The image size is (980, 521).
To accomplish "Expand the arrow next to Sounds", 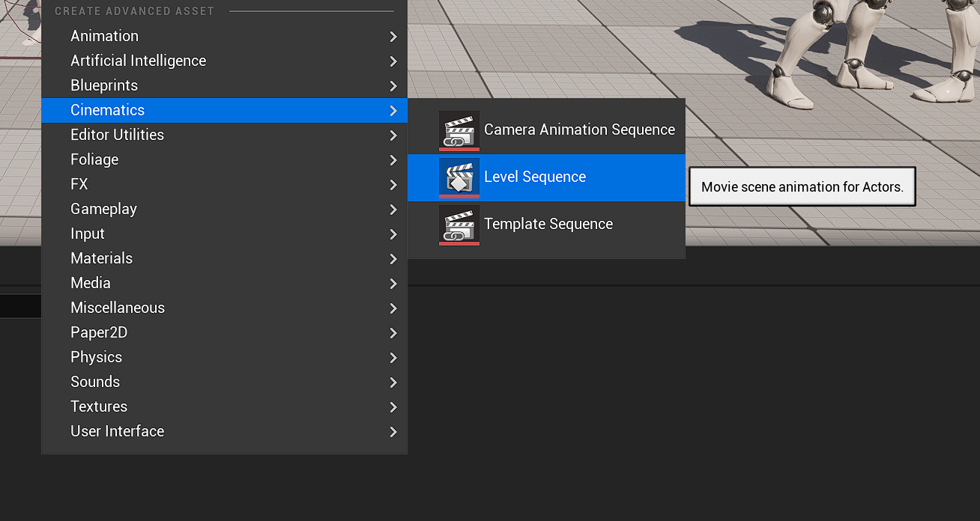I will point(393,383).
